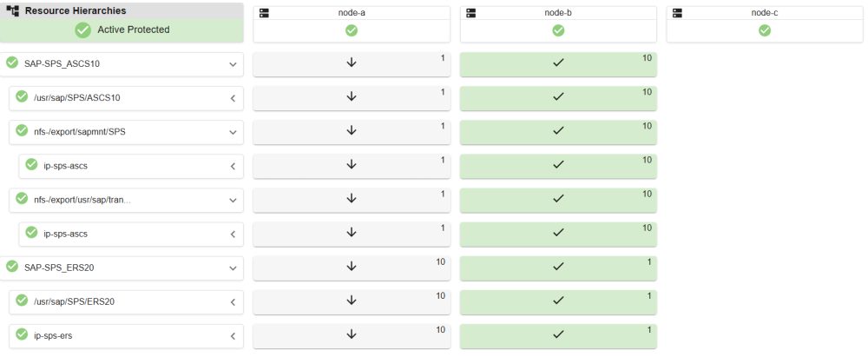Click the node-c server icon

[677, 13]
